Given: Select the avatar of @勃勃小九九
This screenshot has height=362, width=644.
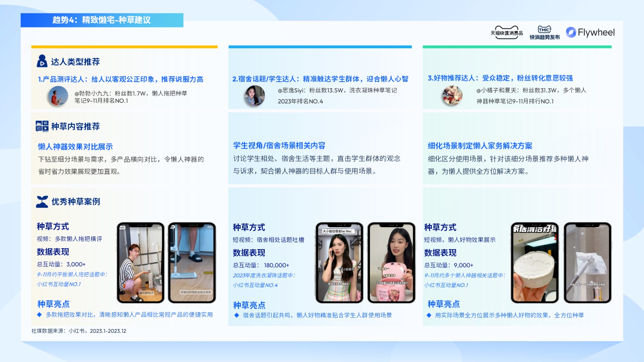Looking at the screenshot, I should (58, 96).
